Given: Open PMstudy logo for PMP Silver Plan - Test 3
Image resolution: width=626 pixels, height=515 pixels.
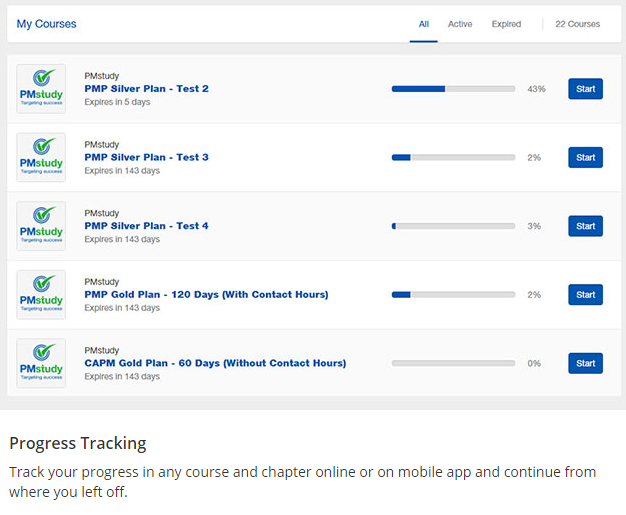Looking at the screenshot, I should pyautogui.click(x=41, y=157).
